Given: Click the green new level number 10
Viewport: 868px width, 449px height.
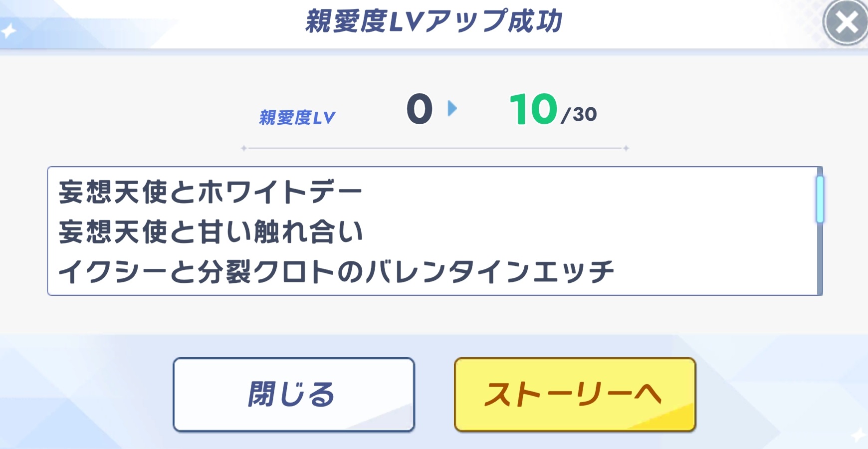Looking at the screenshot, I should [533, 109].
